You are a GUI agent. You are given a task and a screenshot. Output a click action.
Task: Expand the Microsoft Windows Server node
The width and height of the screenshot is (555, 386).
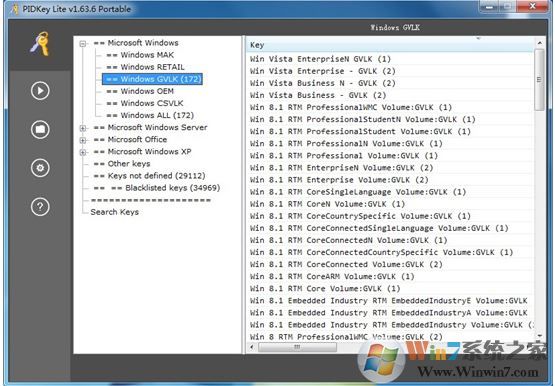(x=83, y=128)
